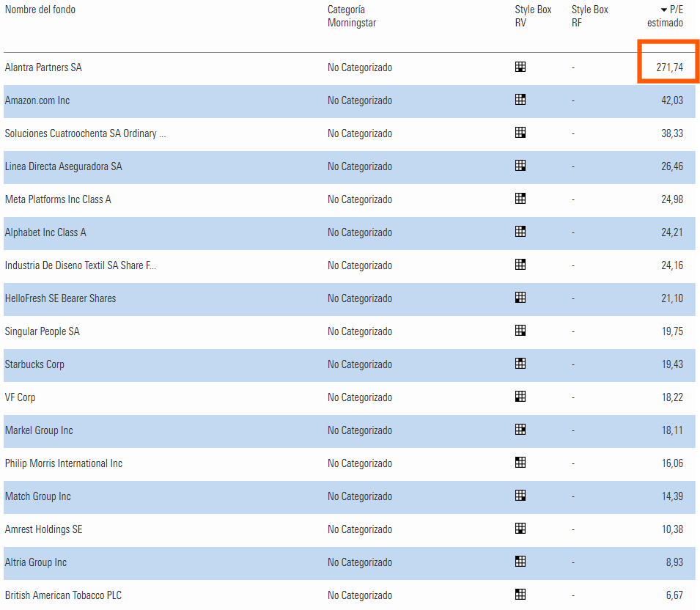Viewport: 700px width, 610px height.
Task: Open Alphabet Inc Class A entry
Action: coord(45,232)
